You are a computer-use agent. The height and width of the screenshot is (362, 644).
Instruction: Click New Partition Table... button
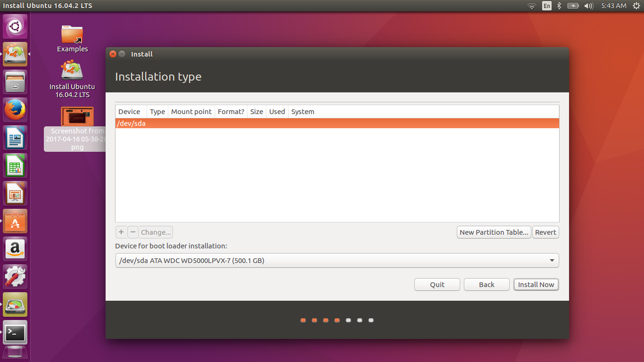tap(494, 232)
